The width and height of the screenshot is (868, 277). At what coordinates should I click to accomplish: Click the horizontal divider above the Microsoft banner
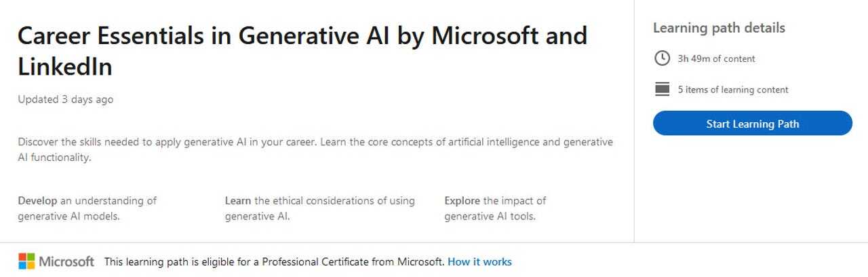pyautogui.click(x=434, y=242)
